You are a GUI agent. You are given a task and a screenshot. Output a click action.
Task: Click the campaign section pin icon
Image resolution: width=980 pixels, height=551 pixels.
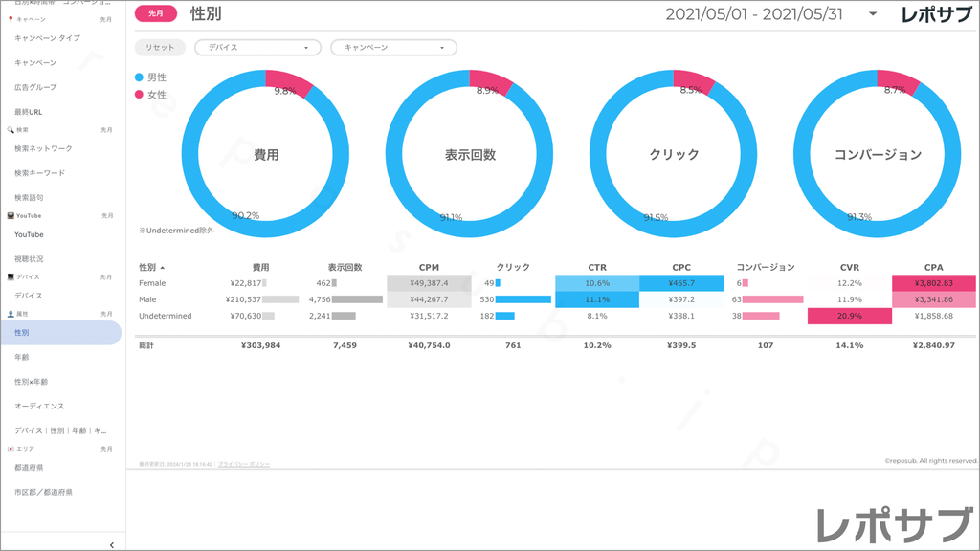point(10,19)
